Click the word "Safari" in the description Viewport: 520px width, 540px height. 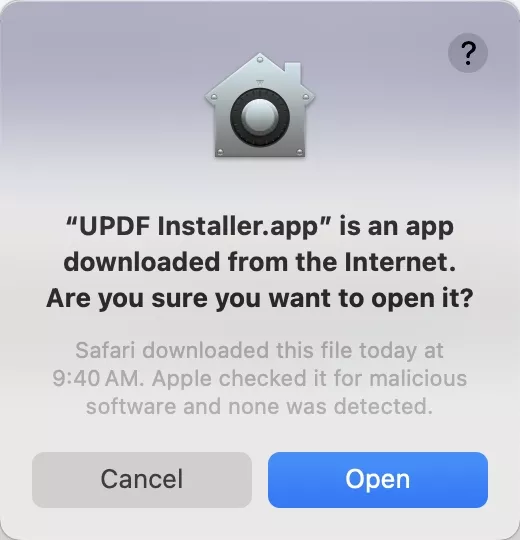(105, 351)
